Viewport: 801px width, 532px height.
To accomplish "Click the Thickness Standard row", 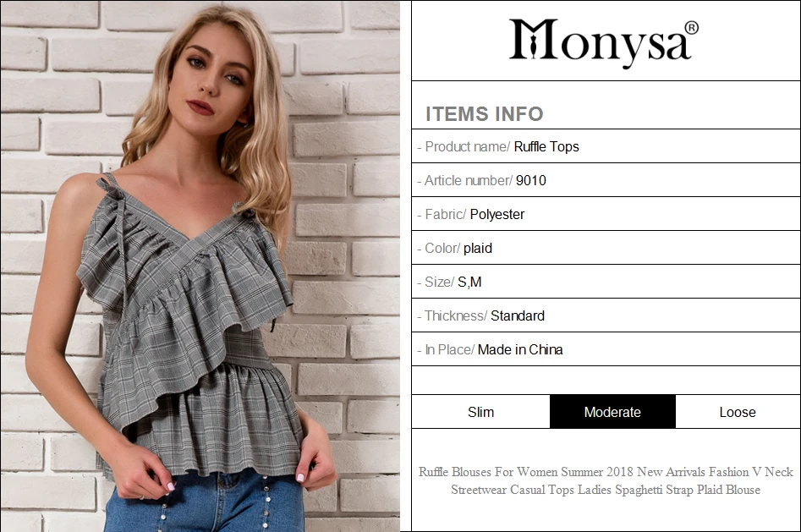I will pos(606,315).
